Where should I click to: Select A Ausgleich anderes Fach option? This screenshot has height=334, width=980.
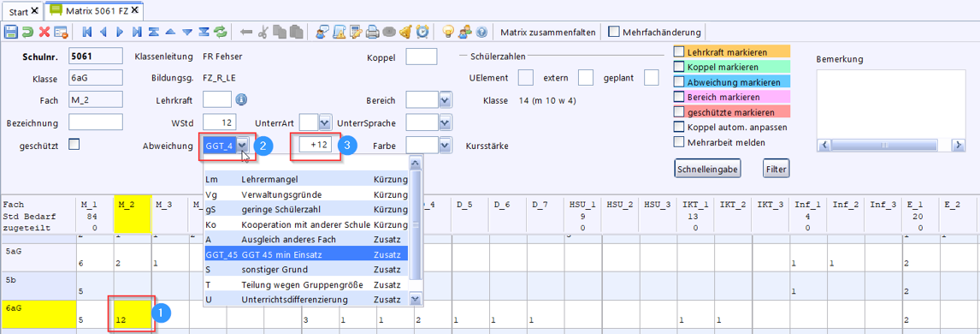(x=306, y=240)
